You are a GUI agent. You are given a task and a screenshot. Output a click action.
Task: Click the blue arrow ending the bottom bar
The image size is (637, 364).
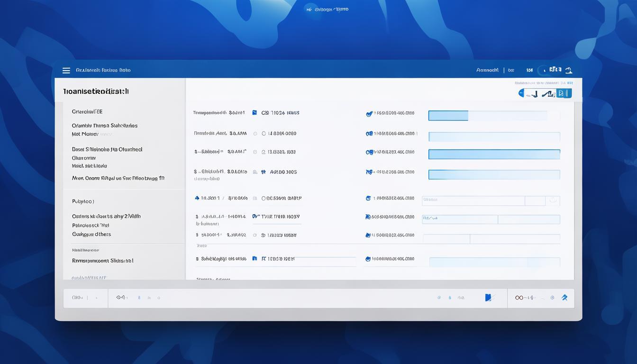[x=564, y=298]
